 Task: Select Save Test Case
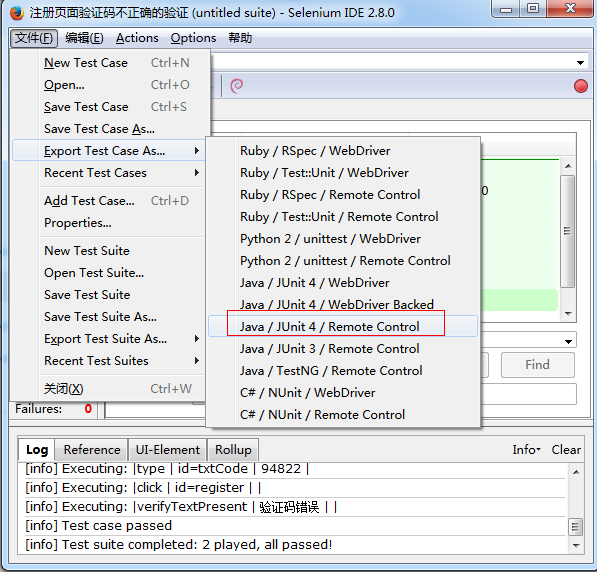click(111, 107)
